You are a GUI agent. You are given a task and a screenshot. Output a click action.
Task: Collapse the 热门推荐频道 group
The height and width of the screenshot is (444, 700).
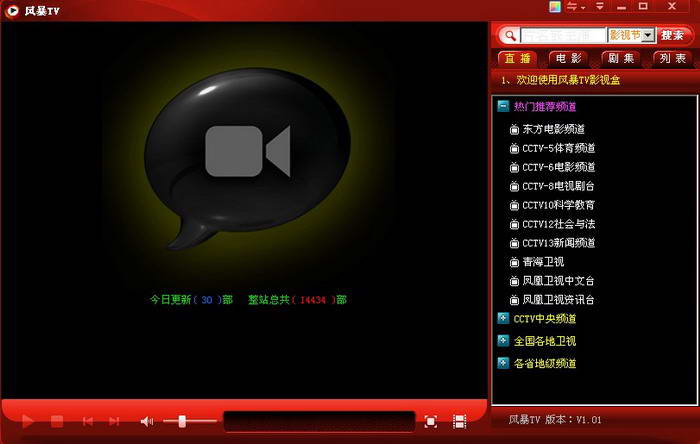point(503,106)
